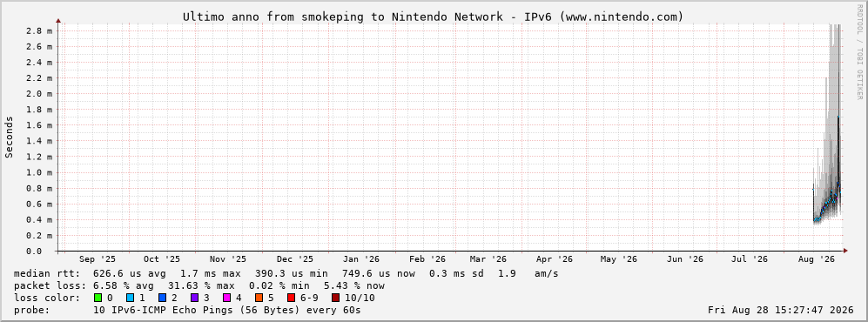Click the blue loss color 2 swatch
Image resolution: width=868 pixels, height=322 pixels.
pyautogui.click(x=163, y=299)
